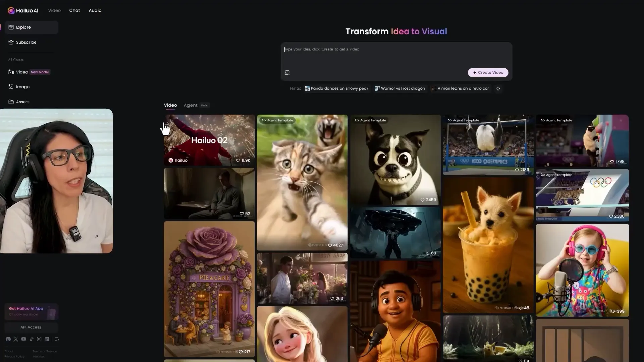Open the purple PIE & CAKE shop thumbnail
This screenshot has height=362, width=644.
(209, 289)
